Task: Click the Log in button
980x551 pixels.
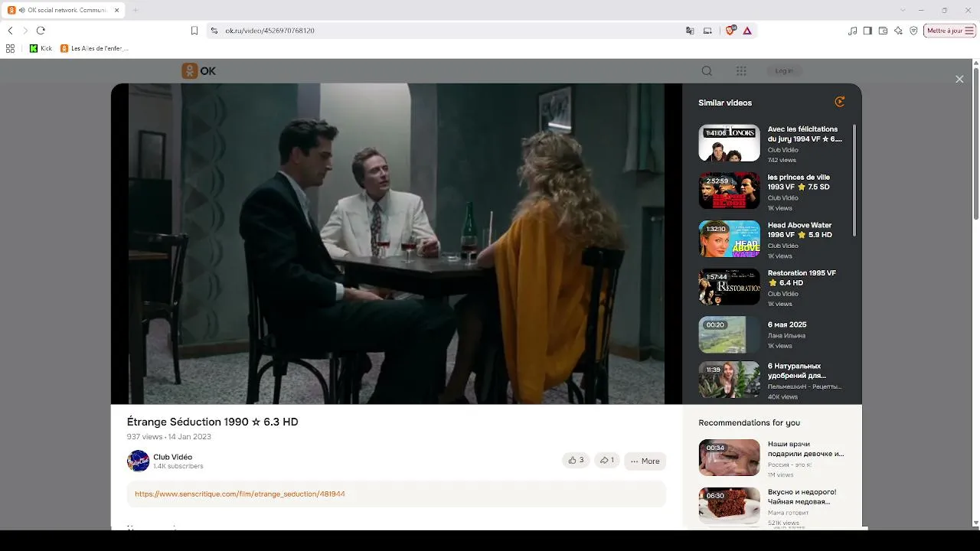Action: point(784,71)
